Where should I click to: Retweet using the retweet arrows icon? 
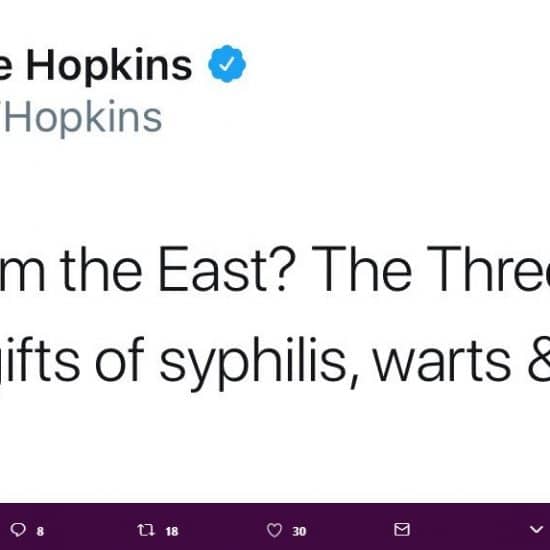[x=146, y=530]
